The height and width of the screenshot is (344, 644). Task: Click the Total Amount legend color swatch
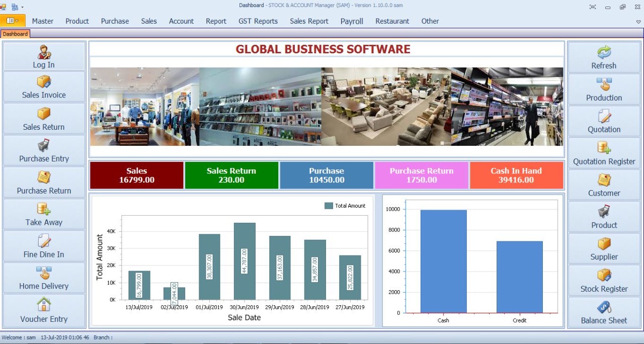pyautogui.click(x=329, y=206)
